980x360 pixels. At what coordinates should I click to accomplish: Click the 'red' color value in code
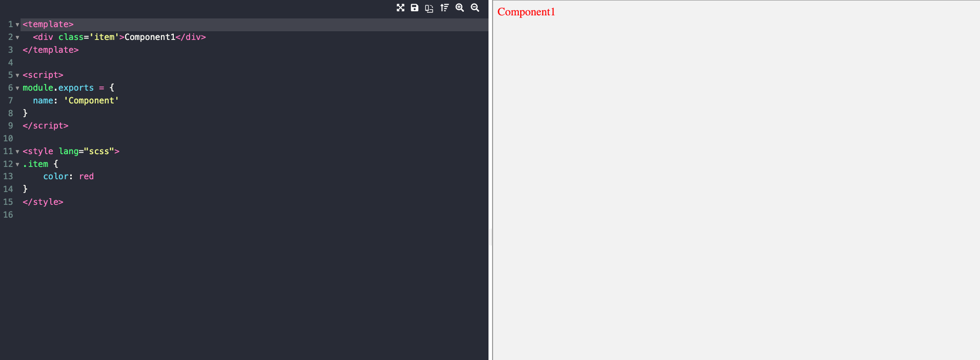86,176
